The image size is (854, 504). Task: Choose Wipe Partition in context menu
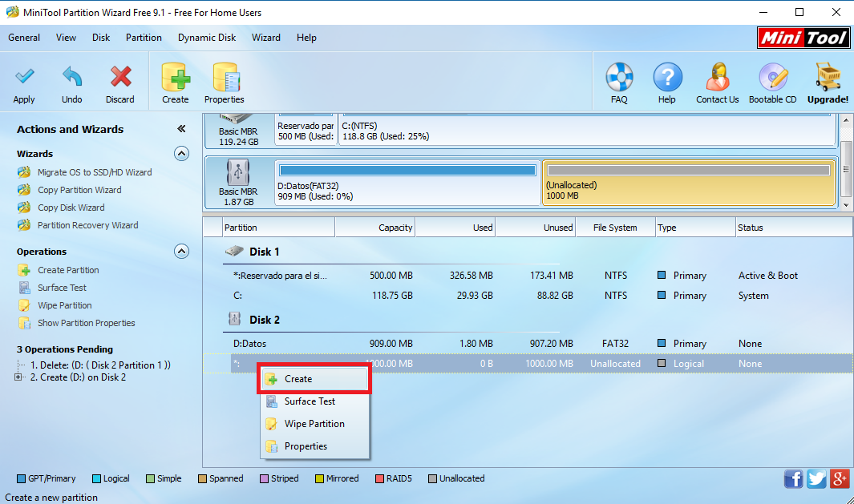click(x=315, y=424)
